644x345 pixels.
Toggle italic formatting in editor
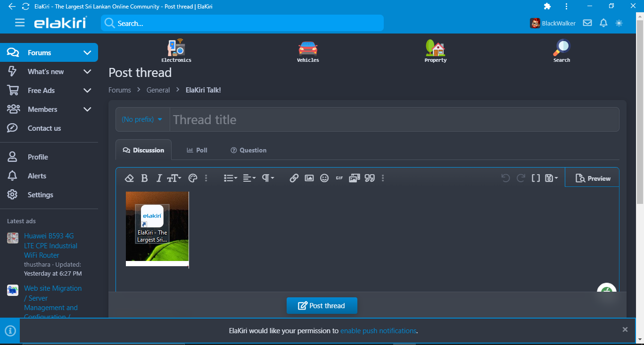[x=159, y=178]
